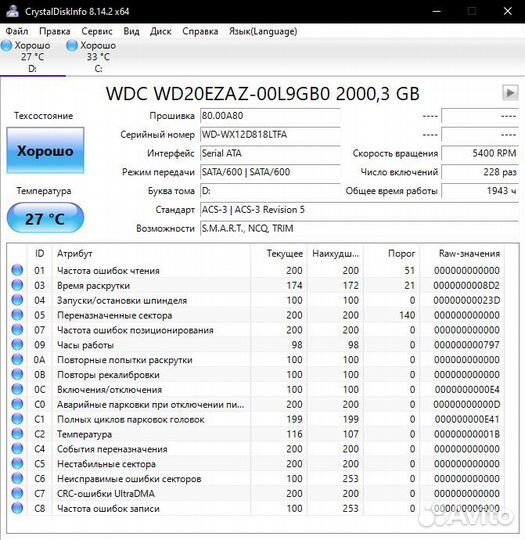Image resolution: width=525 pixels, height=540 pixels.
Task: Click status orb of attribute 01 row
Action: (17, 270)
